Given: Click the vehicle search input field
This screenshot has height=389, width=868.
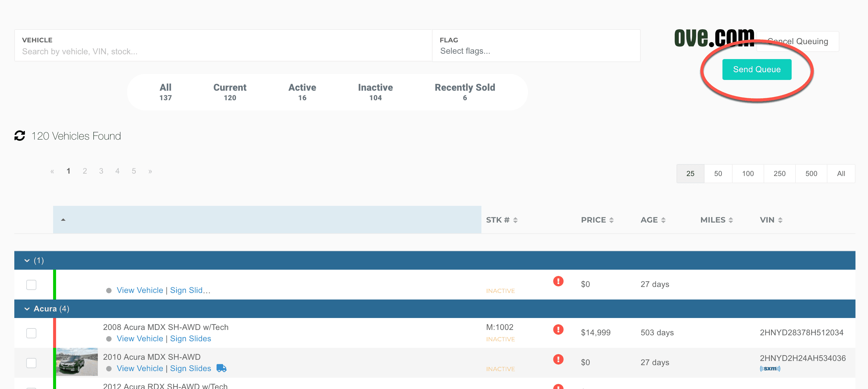Looking at the screenshot, I should coord(223,51).
